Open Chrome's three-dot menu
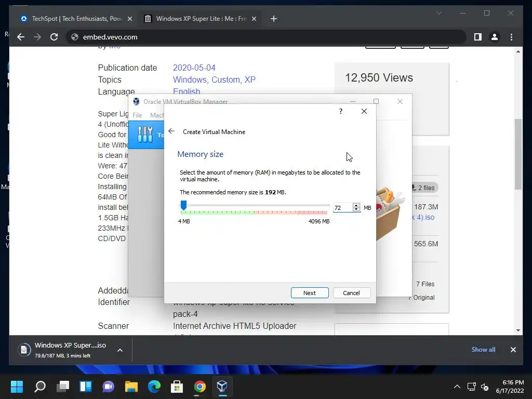The image size is (532, 399). coord(511,37)
